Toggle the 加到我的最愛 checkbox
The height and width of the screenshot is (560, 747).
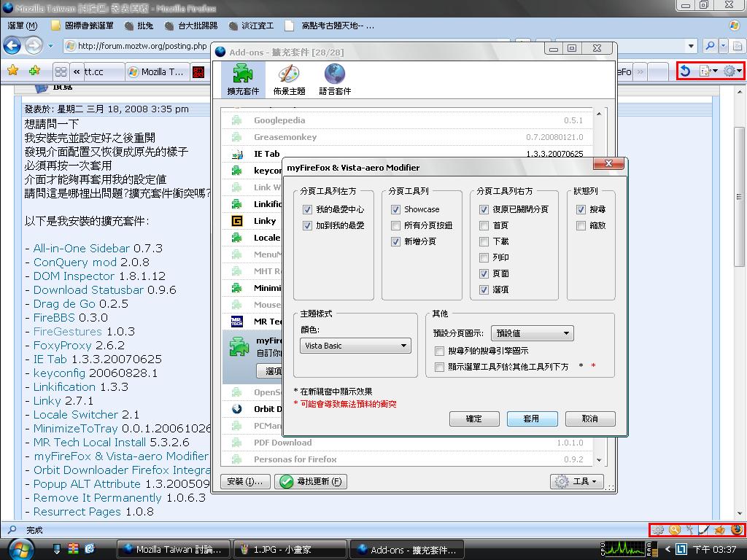pyautogui.click(x=307, y=226)
